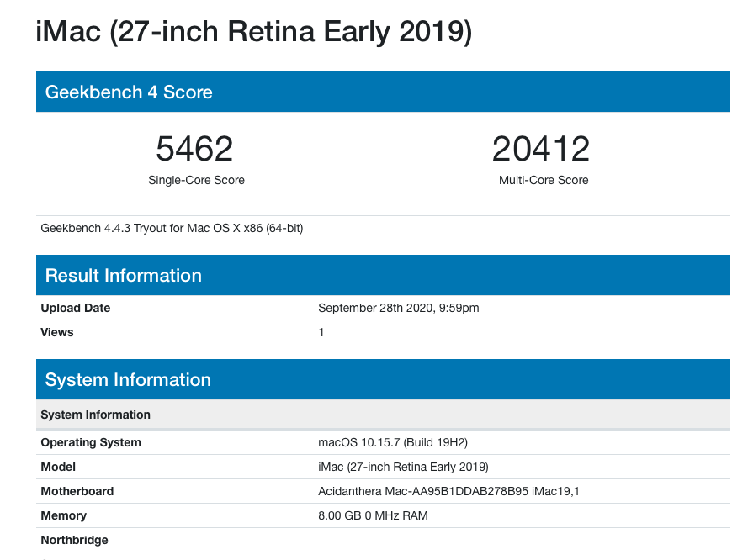Click the Northbridge row label

click(x=75, y=540)
